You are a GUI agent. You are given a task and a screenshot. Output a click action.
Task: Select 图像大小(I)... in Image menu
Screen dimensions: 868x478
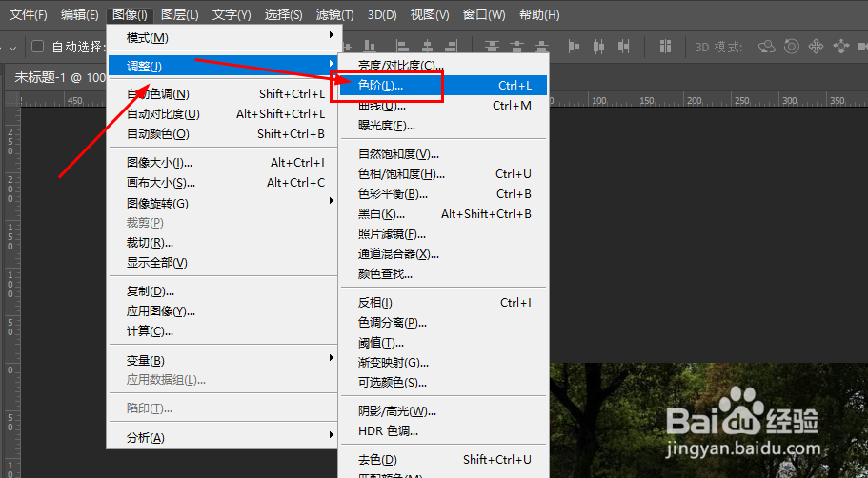coord(222,163)
